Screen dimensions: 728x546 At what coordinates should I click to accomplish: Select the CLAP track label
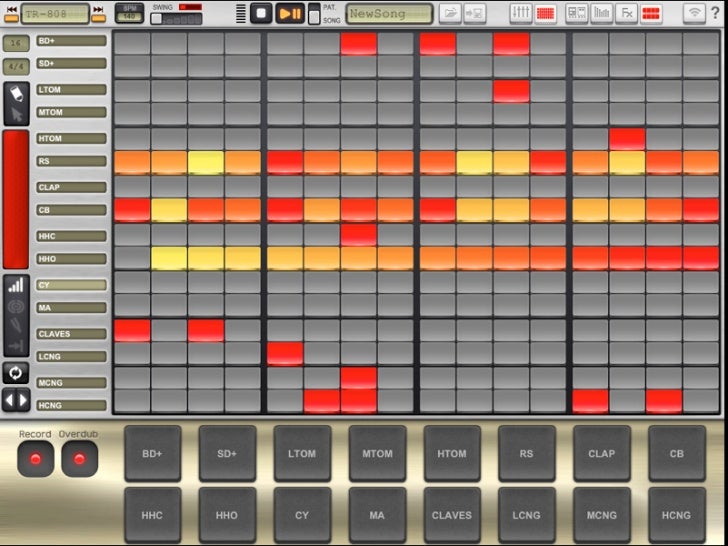point(71,187)
